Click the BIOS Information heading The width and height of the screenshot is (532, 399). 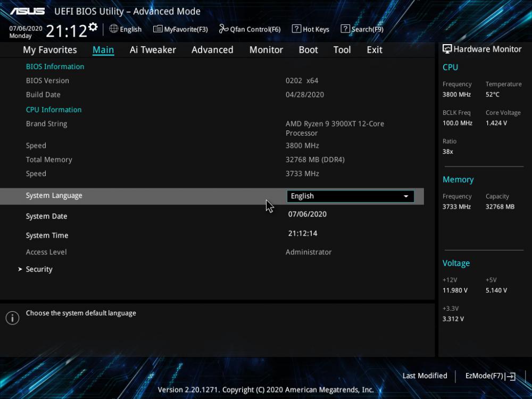(x=55, y=66)
